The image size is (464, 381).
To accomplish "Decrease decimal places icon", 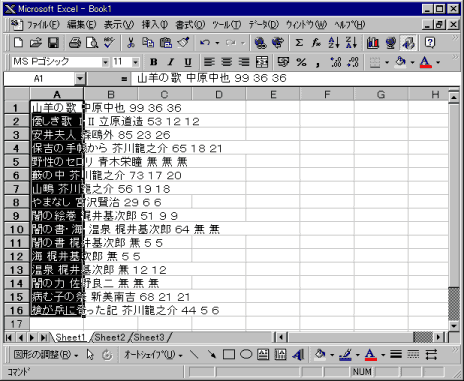I will [353, 62].
